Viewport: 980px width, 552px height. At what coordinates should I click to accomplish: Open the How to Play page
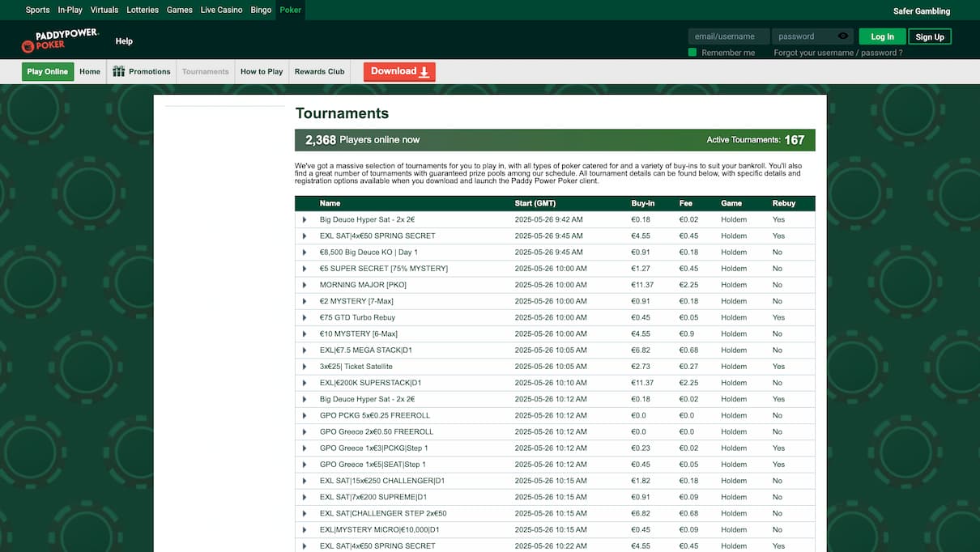pyautogui.click(x=262, y=71)
